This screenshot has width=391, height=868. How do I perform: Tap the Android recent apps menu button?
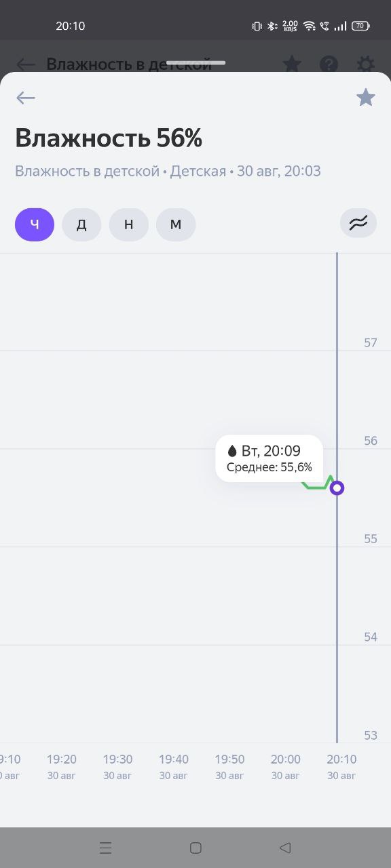pos(105,848)
